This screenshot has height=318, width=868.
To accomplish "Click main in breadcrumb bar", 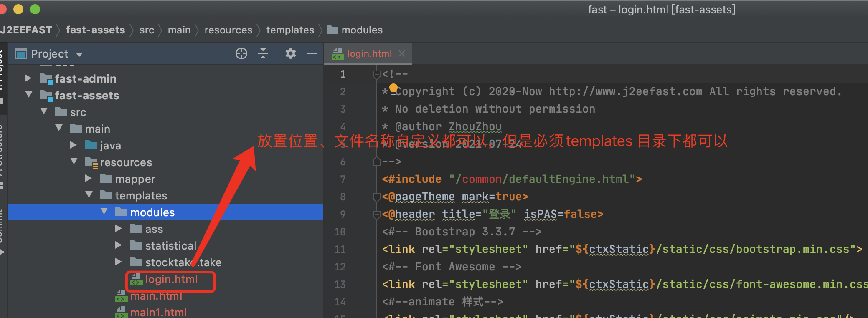I will [179, 30].
